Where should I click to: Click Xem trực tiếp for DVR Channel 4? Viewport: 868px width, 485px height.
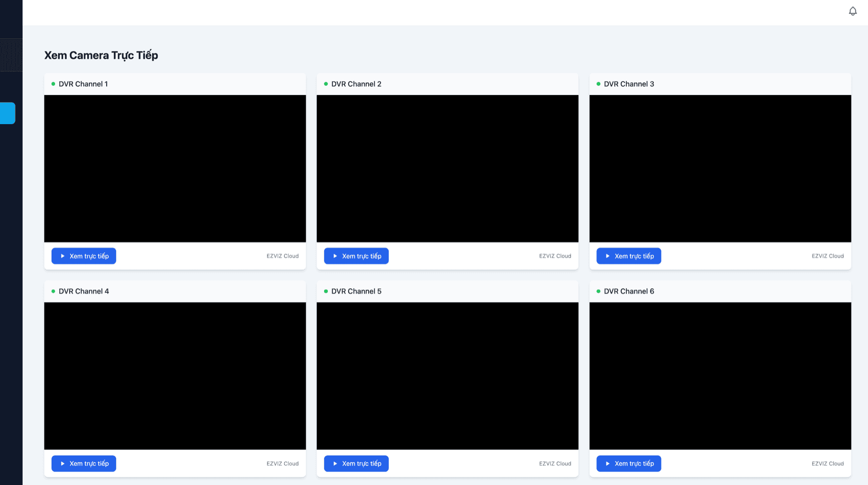point(84,463)
